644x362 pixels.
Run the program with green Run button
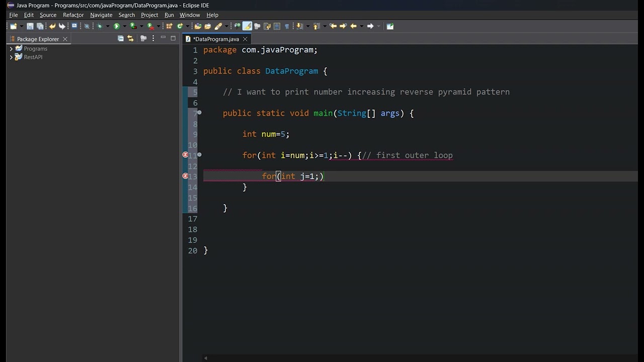click(x=117, y=26)
